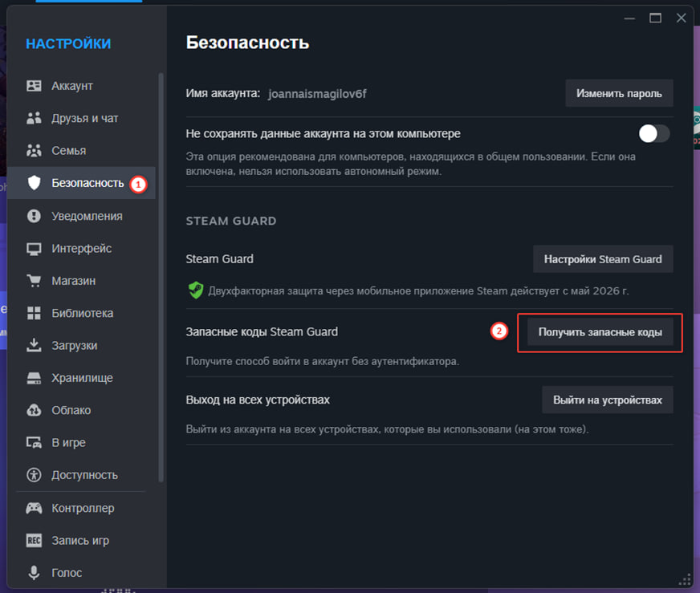700x593 pixels.
Task: Close the settings window
Action: [x=682, y=18]
